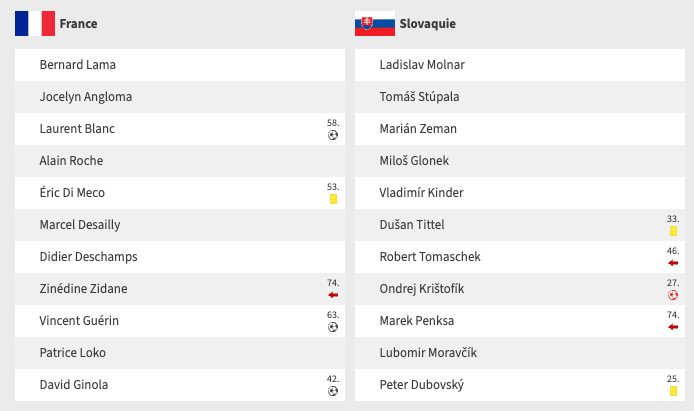694x411 pixels.
Task: Click Dušan Tittel's yellow card icon
Action: (x=673, y=231)
